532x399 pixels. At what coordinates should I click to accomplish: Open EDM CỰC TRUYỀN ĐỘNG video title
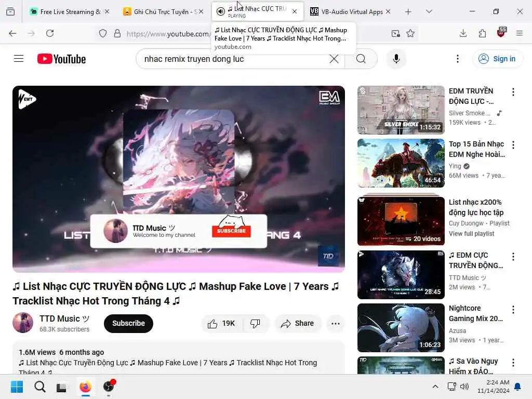476,260
